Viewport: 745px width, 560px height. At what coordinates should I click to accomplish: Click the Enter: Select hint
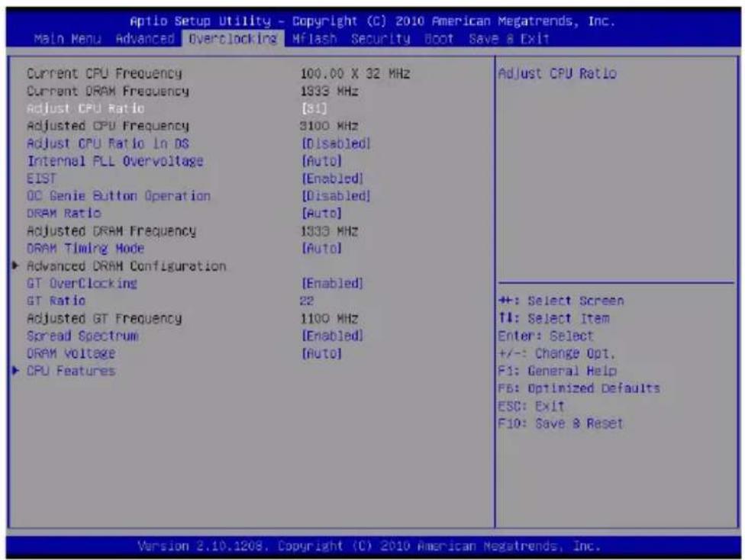point(546,336)
